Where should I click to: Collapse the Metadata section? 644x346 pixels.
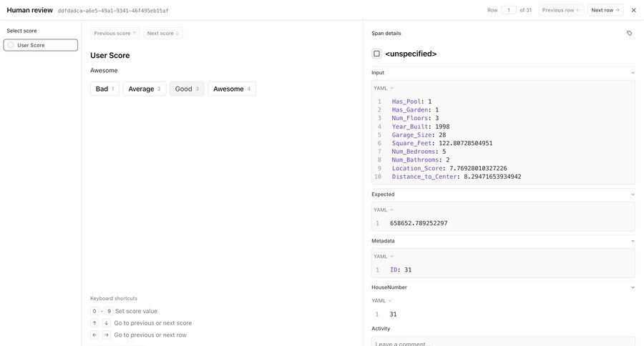coord(633,241)
